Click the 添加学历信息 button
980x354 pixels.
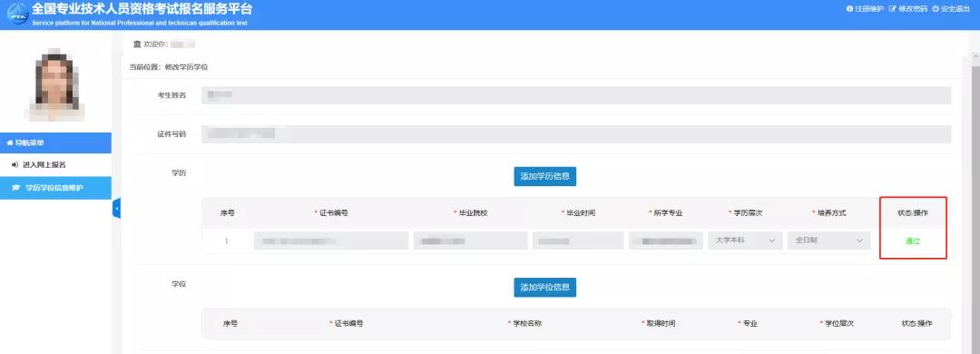tap(545, 176)
